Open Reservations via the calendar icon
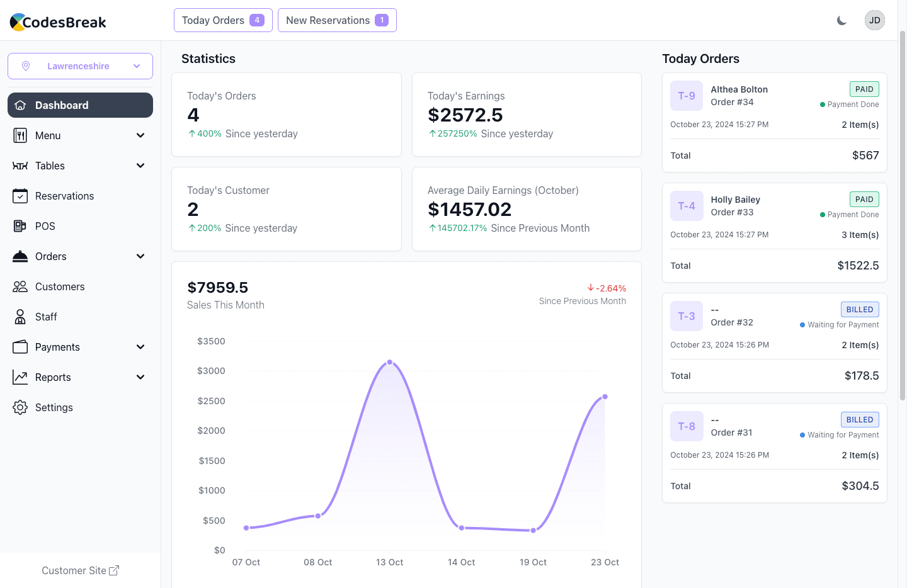 (x=20, y=196)
